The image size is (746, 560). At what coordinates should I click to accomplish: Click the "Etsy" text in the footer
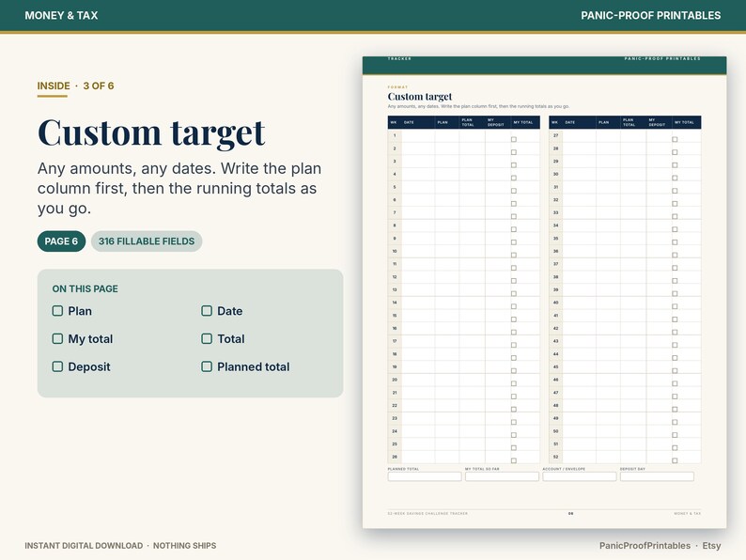(x=712, y=546)
